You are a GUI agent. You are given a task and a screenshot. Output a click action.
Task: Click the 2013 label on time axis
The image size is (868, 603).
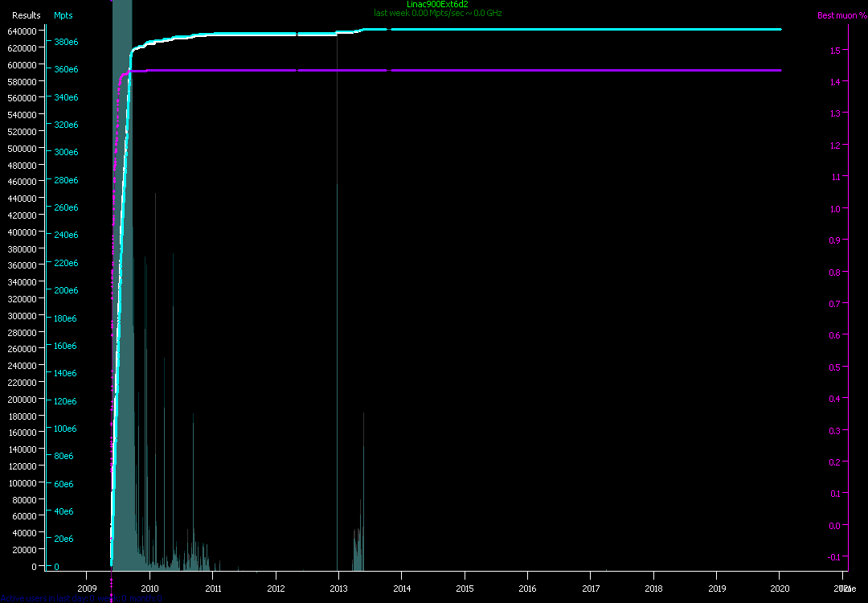(338, 589)
